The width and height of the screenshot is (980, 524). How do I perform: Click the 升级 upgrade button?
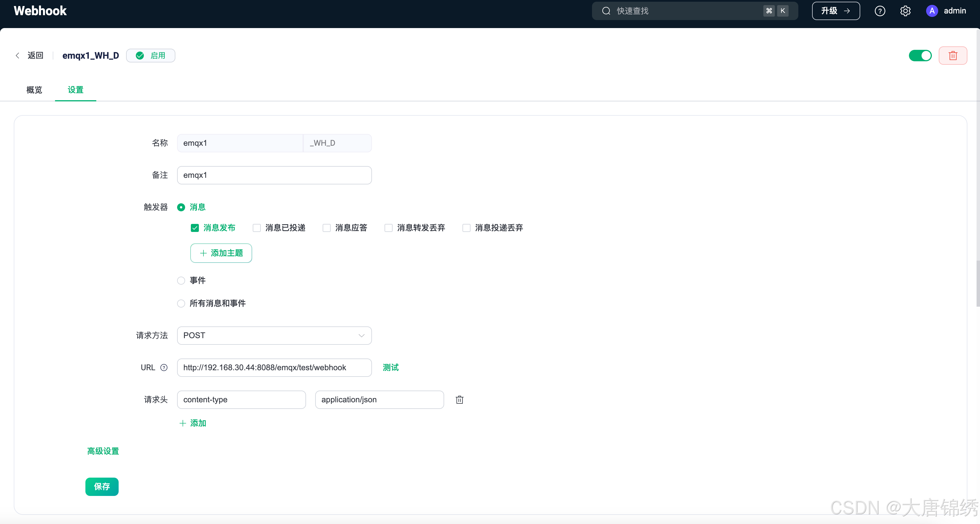point(836,11)
